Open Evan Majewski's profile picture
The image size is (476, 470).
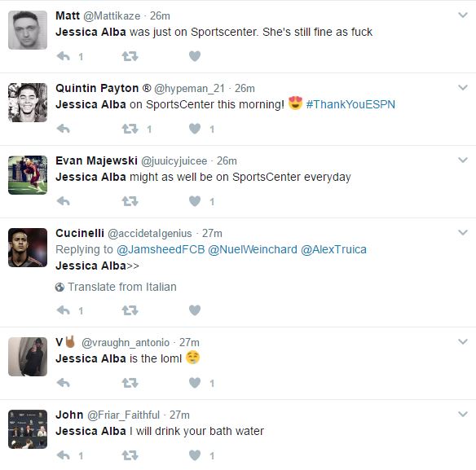pyautogui.click(x=28, y=175)
